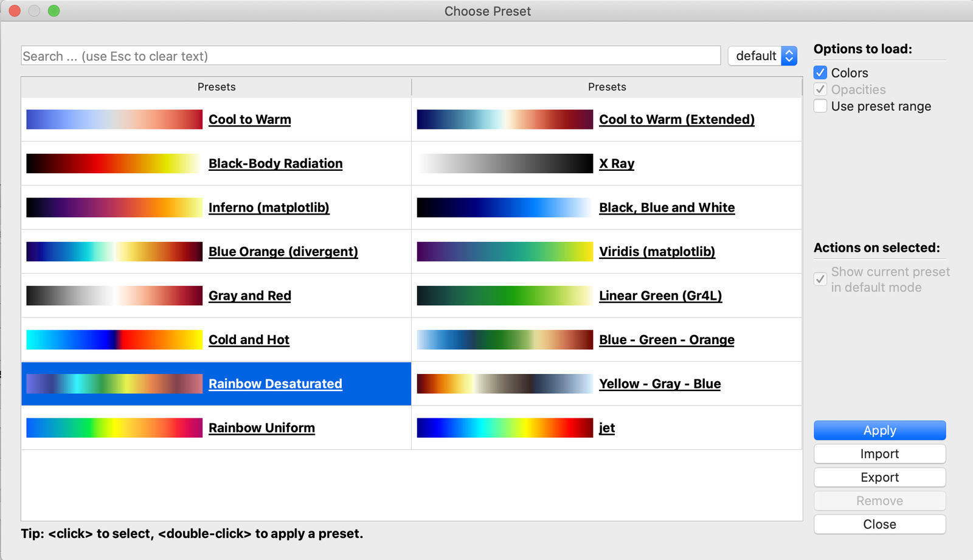
Task: Select the Black-Body Radiation preset label
Action: 275,164
